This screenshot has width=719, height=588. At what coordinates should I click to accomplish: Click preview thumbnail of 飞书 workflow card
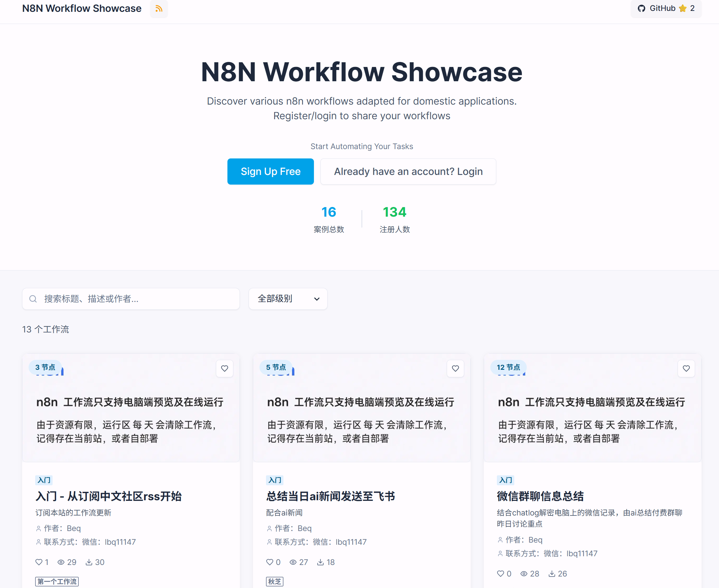click(x=362, y=408)
